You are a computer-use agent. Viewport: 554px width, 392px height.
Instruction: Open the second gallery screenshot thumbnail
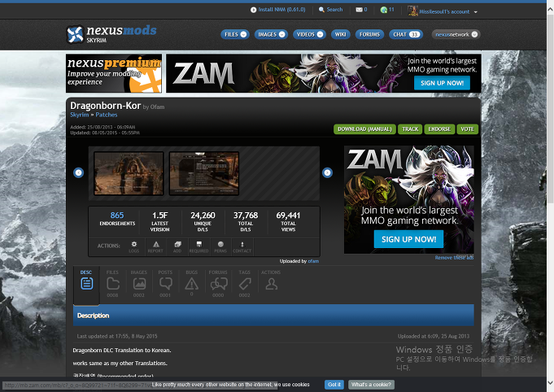point(204,173)
